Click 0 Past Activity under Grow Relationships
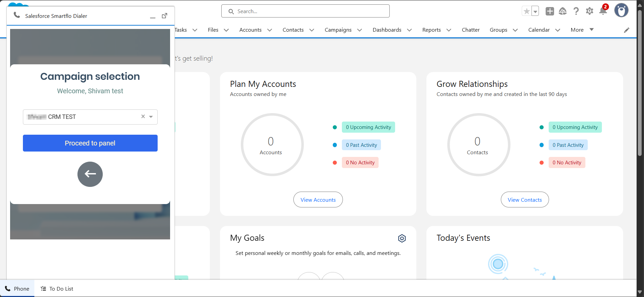 (x=568, y=145)
